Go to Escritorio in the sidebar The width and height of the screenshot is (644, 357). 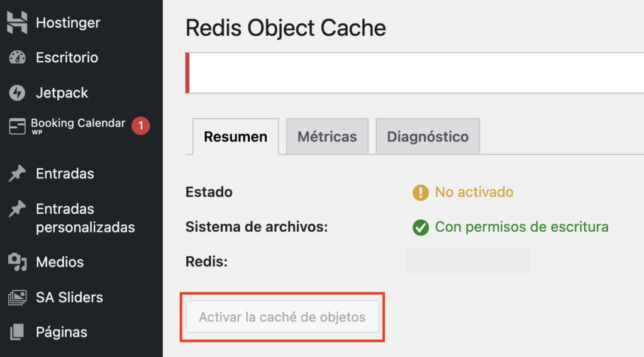tap(67, 58)
